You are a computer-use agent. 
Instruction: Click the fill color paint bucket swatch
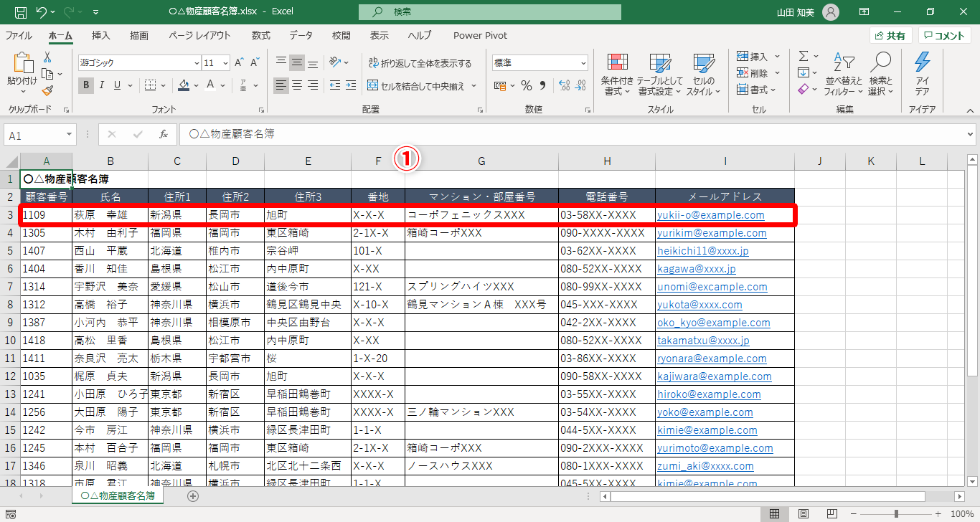point(184,85)
